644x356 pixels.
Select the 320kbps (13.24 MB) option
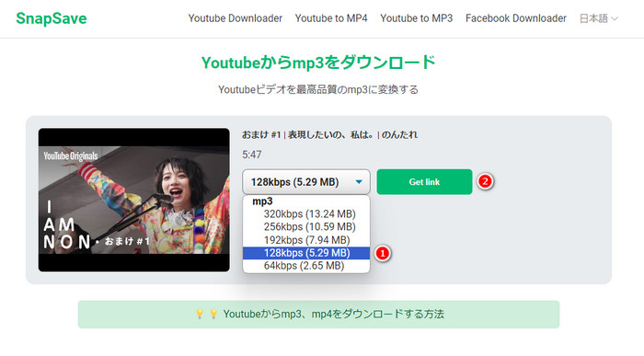coord(306,214)
